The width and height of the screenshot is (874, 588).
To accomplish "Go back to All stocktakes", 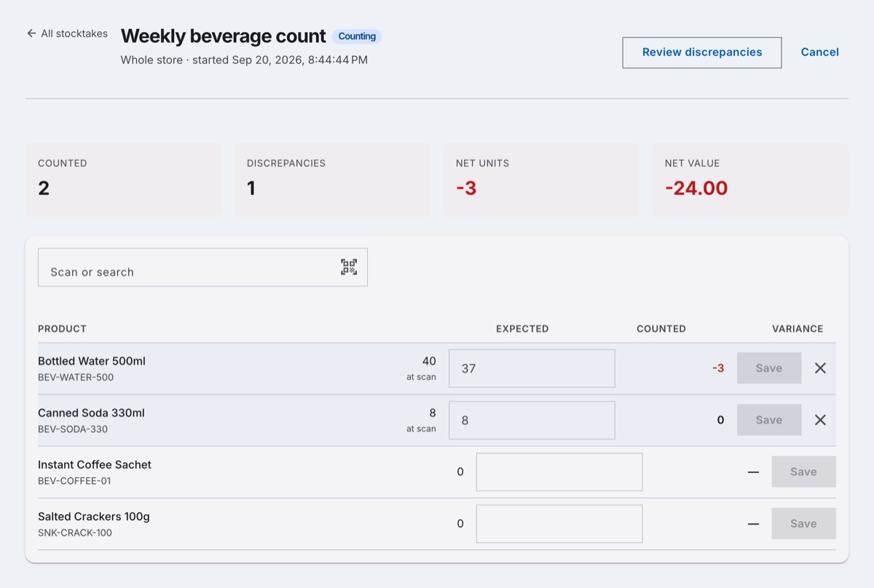I will [67, 33].
